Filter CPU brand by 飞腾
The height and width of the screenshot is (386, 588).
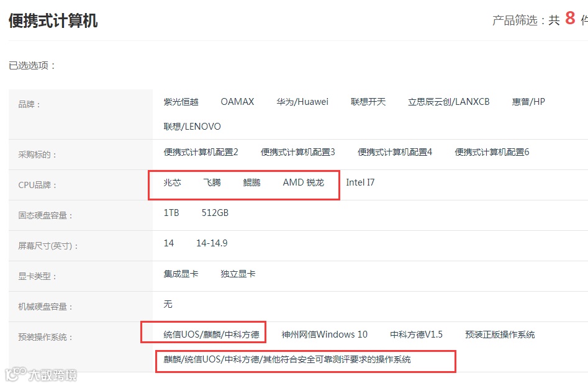tap(212, 182)
